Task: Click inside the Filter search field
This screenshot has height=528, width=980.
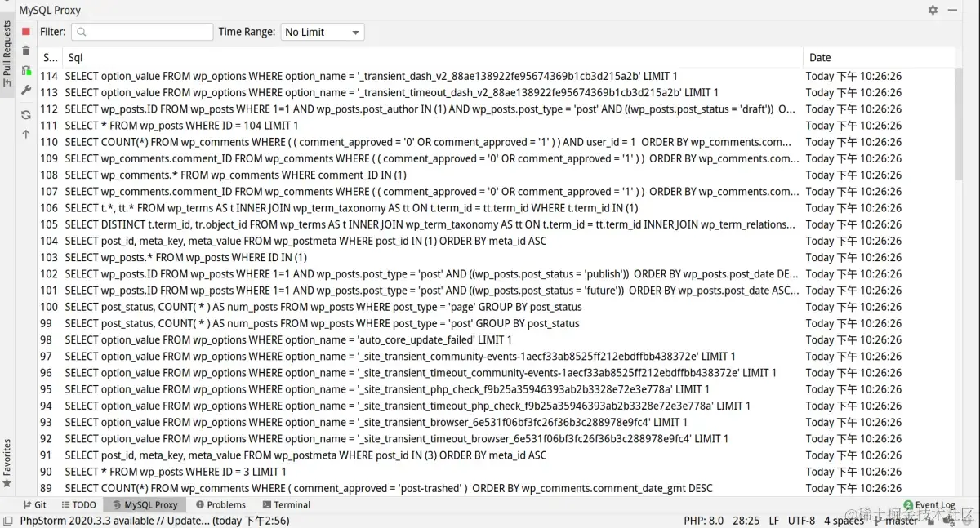Action: (141, 31)
